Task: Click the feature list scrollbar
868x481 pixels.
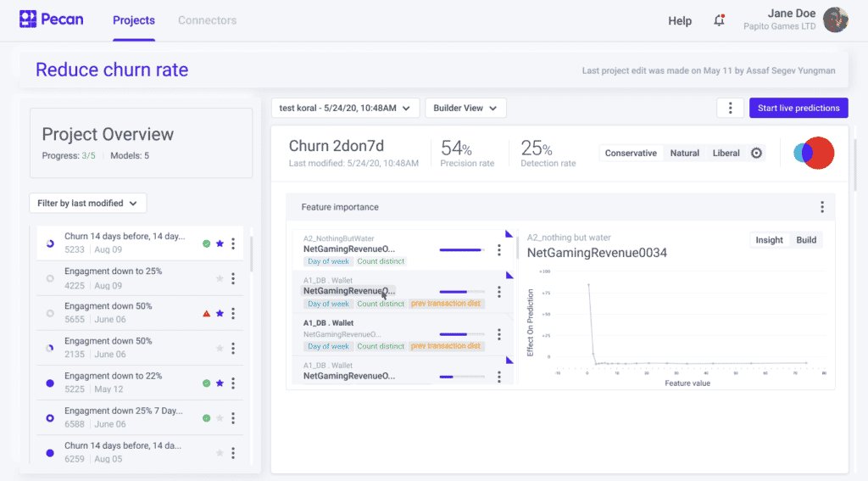Action: pos(518,247)
